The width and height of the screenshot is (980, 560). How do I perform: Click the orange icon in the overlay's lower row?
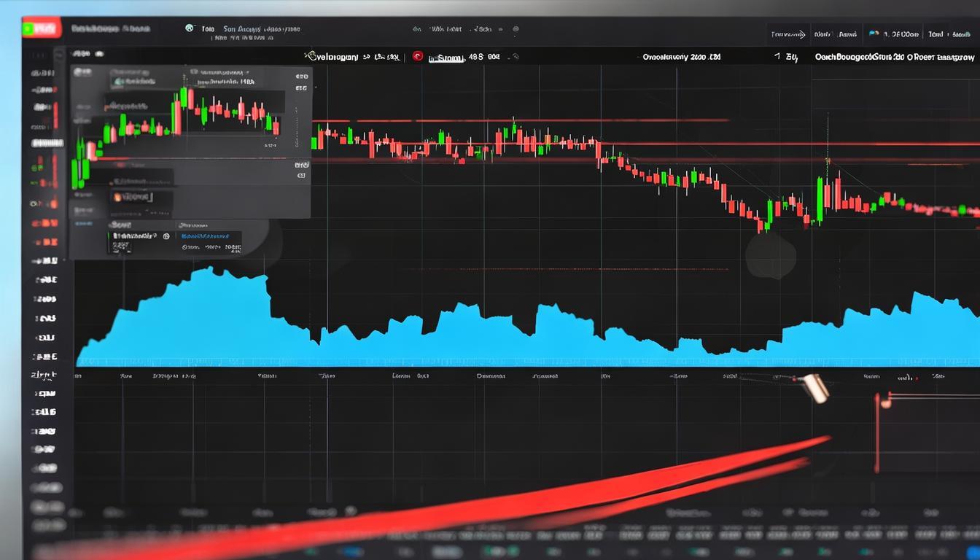click(117, 197)
